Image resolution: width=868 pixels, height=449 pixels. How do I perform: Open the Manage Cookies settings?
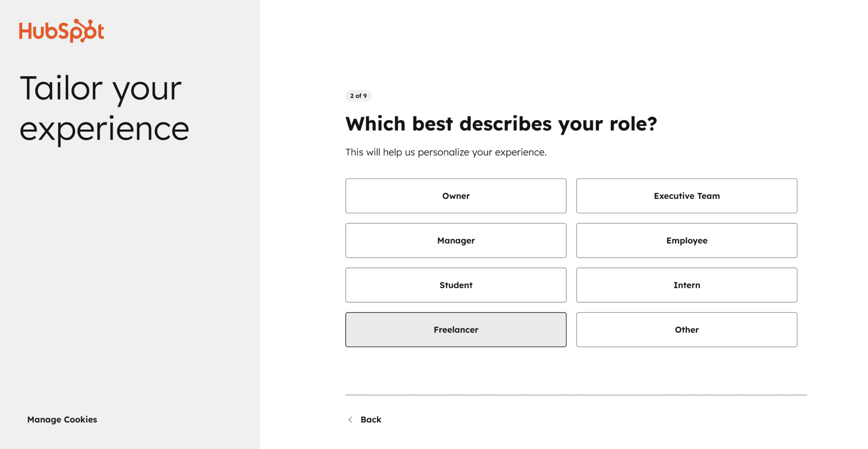(62, 419)
